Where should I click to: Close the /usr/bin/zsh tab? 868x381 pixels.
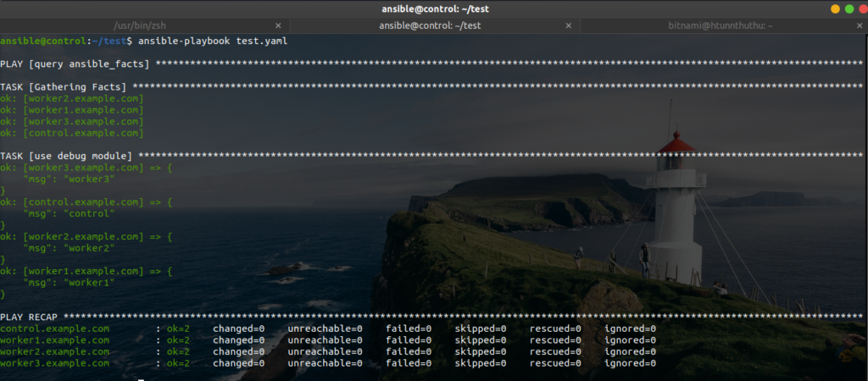click(x=278, y=25)
